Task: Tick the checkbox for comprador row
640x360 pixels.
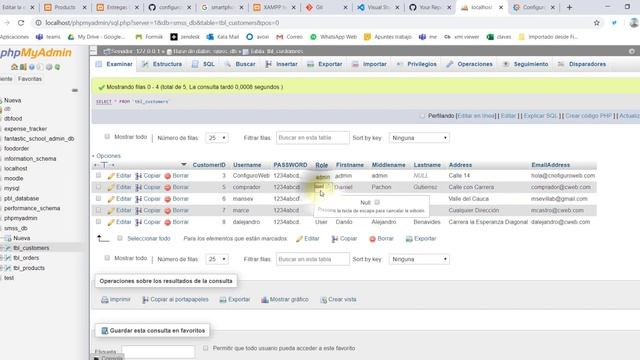Action: pos(98,187)
